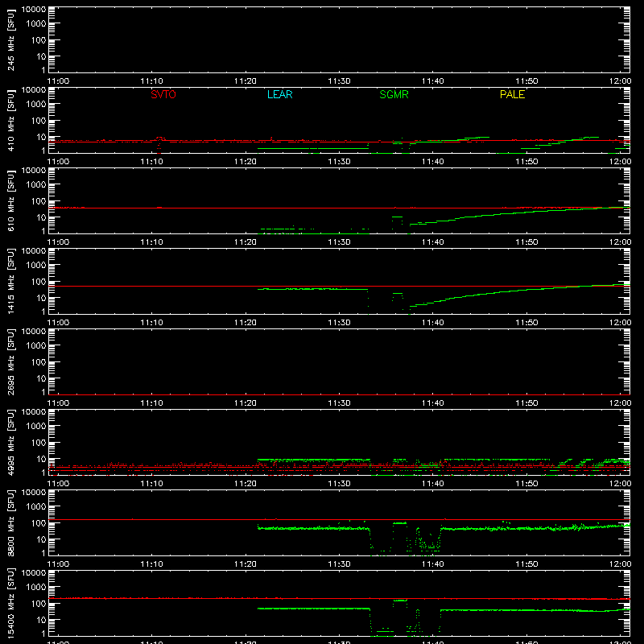Select the 610 MHz [SFU] axis title
Viewport: 644px width, 644px height.
click(x=10, y=201)
